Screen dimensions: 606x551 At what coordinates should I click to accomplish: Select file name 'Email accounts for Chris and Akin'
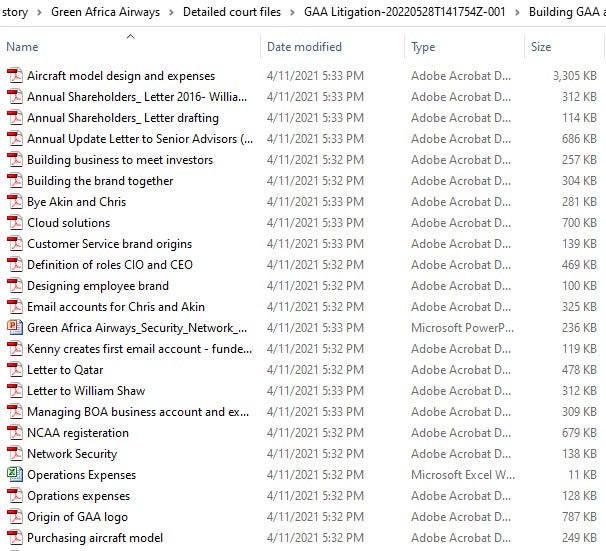tap(116, 307)
